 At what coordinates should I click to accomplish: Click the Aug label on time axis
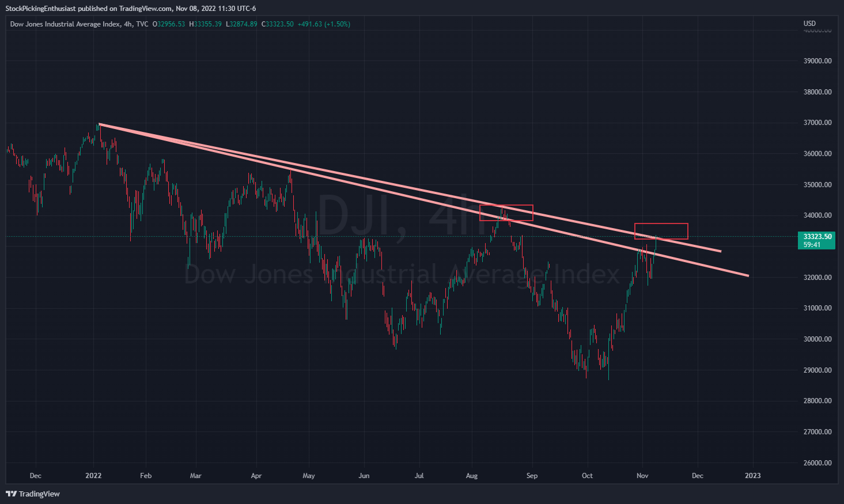click(x=472, y=476)
